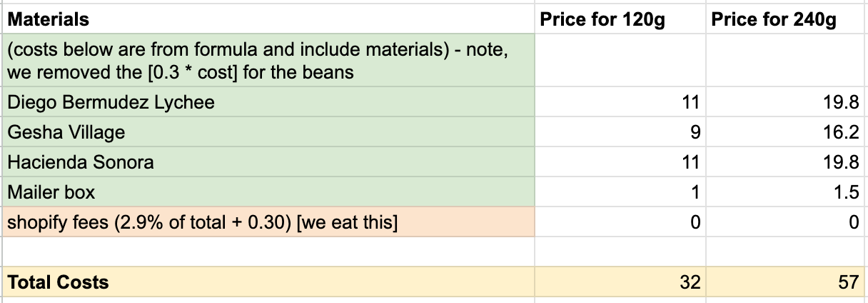Click shopify fees 120g value 0
Viewport: 868px width, 303px height.
[620, 222]
